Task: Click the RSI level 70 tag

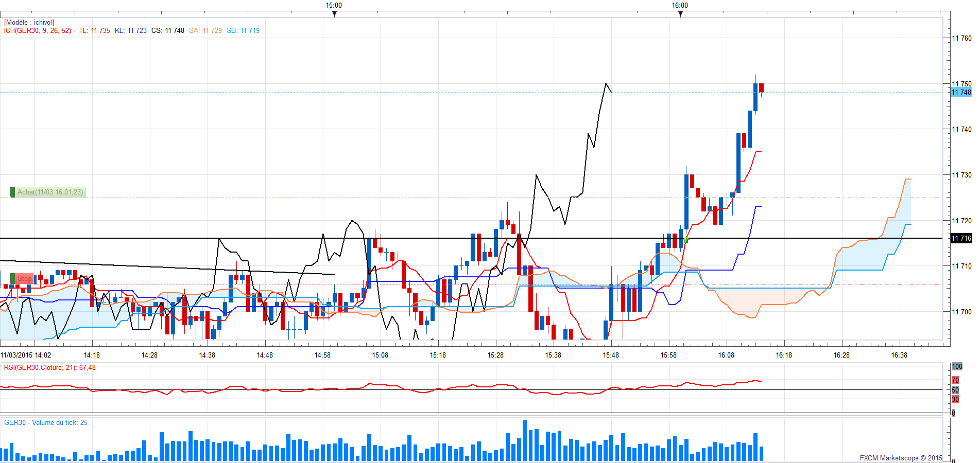Action: point(955,380)
